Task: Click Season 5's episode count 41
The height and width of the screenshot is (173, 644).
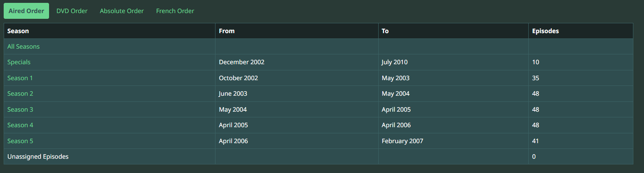Action: (535, 141)
